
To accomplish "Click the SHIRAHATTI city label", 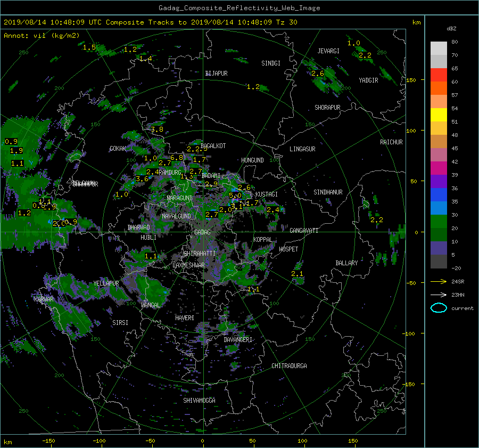I will click(200, 254).
